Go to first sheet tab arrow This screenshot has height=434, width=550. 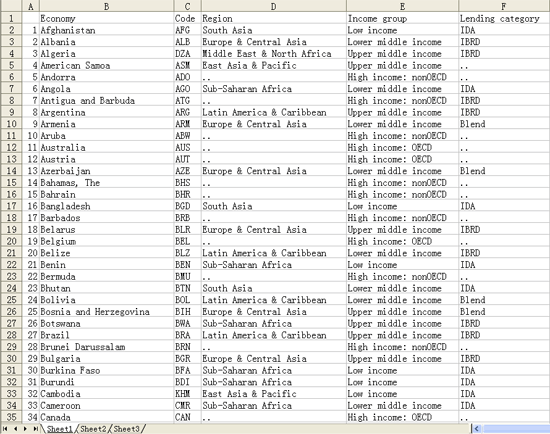[x=5, y=428]
